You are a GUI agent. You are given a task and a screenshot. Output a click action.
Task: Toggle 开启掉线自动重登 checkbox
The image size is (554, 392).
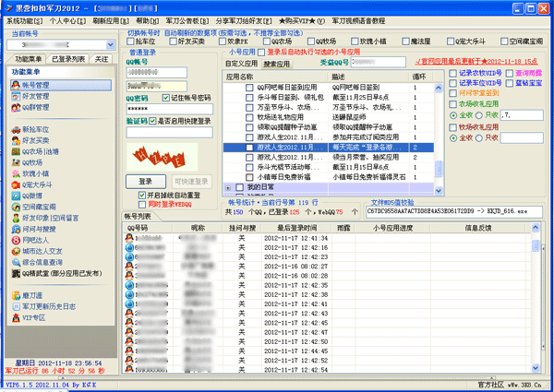pos(141,196)
